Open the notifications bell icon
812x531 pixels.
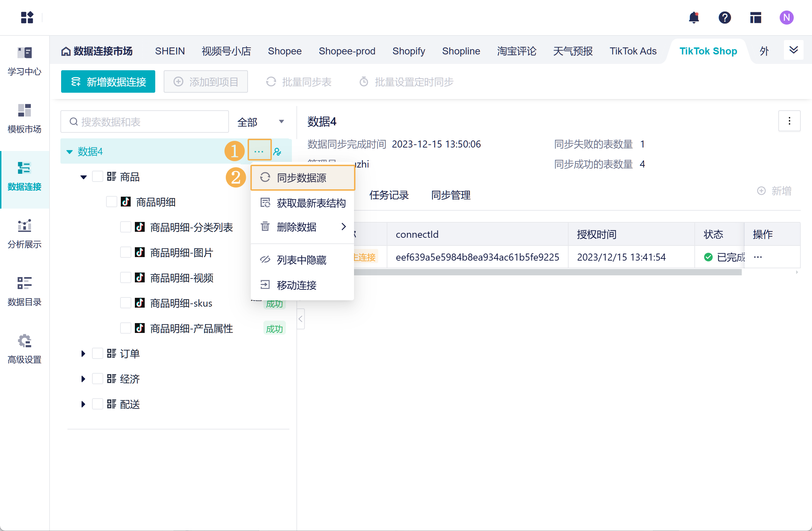(694, 17)
